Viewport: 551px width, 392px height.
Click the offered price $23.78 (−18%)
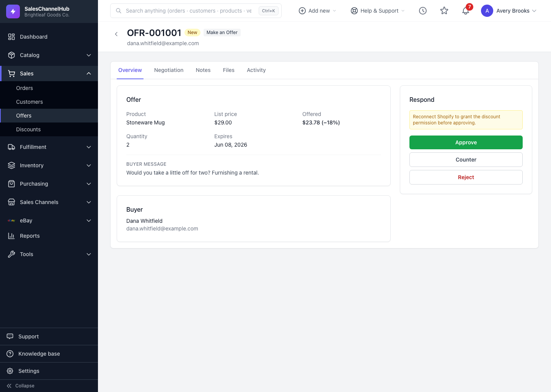coord(321,122)
